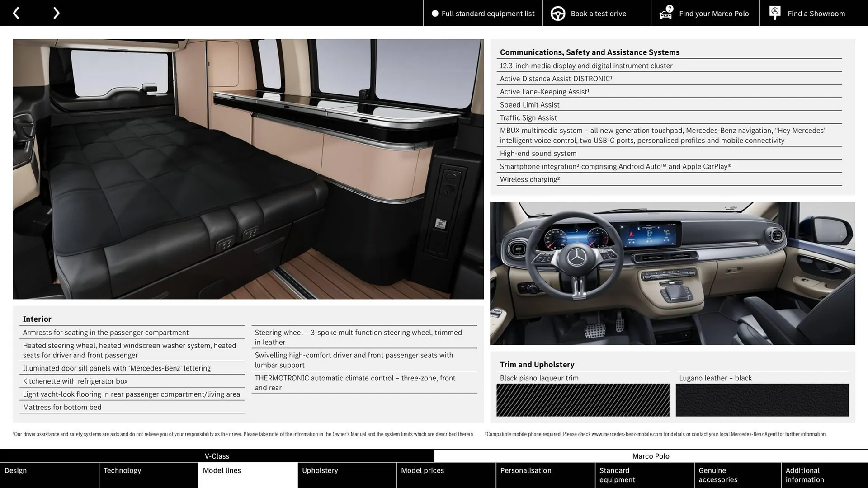Open the Personalisation section
This screenshot has width=868, height=488.
click(525, 470)
